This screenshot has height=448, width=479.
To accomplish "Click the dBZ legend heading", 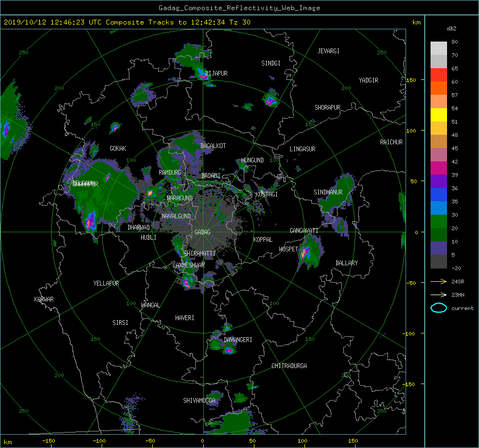I will [451, 29].
